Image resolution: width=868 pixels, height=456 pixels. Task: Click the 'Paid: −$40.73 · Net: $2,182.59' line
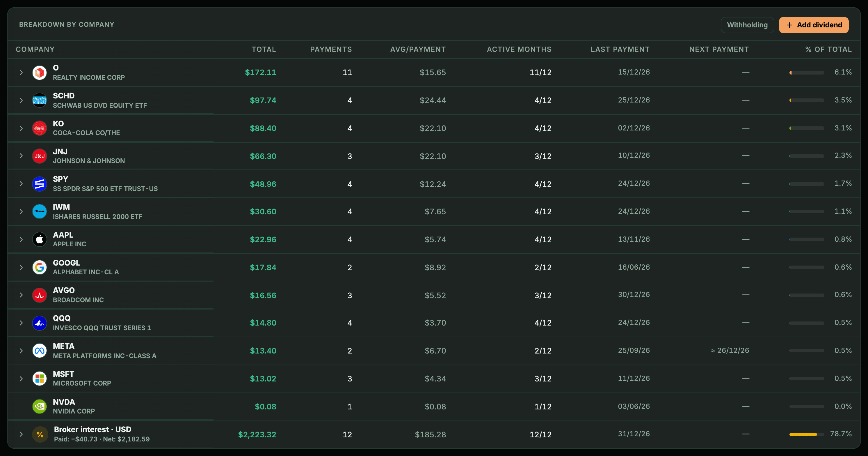(x=102, y=439)
